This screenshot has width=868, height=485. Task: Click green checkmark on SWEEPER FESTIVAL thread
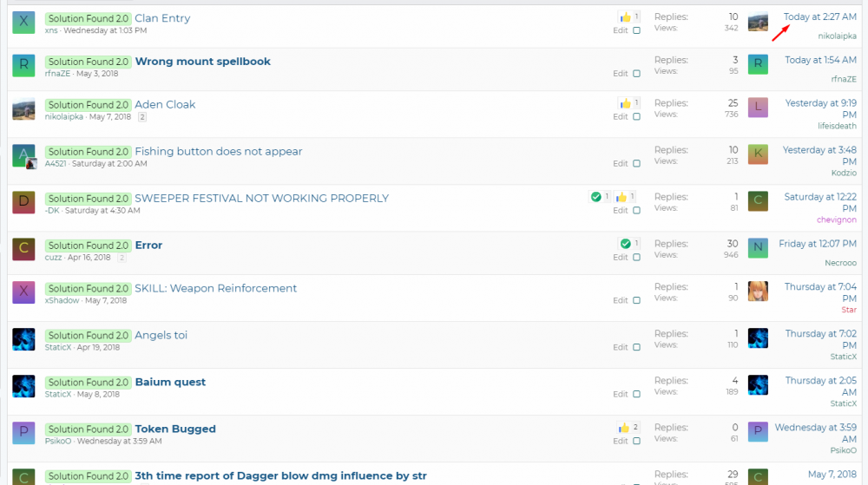[x=596, y=197]
